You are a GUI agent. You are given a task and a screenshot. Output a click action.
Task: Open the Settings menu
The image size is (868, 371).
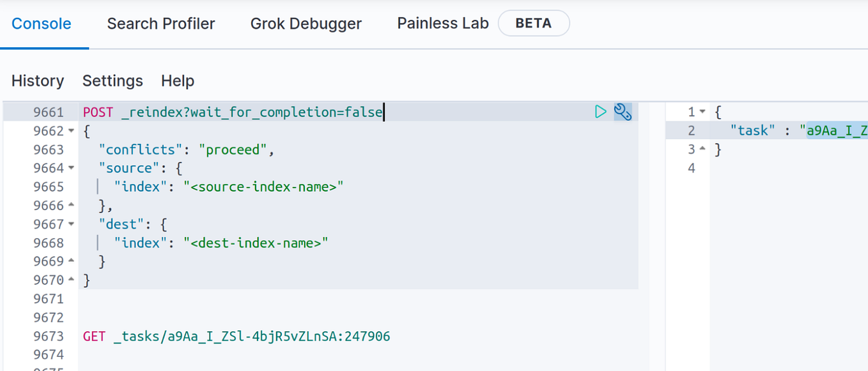coord(112,81)
